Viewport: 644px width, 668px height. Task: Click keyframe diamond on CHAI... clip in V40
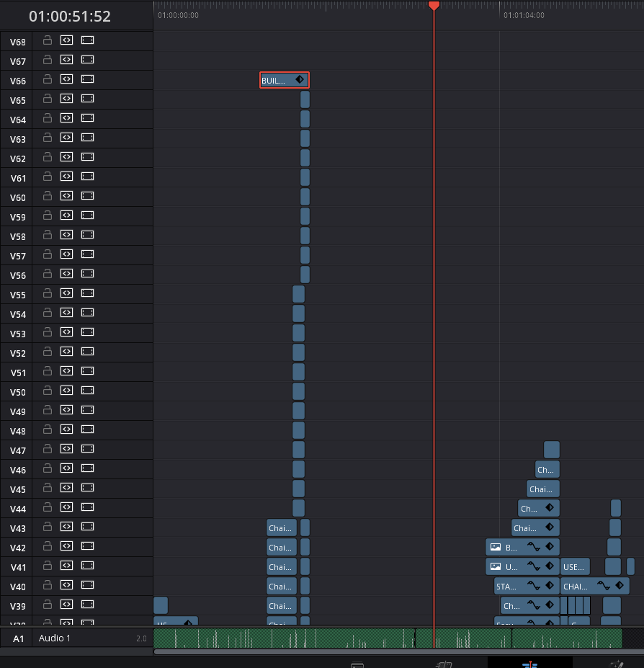coord(620,585)
